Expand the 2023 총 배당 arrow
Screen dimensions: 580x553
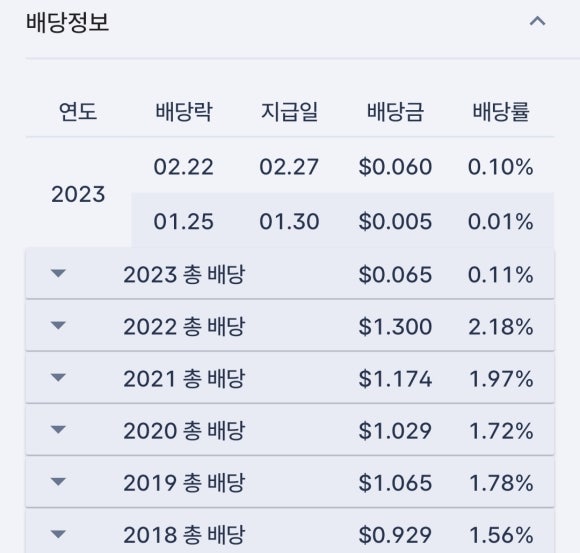(58, 273)
